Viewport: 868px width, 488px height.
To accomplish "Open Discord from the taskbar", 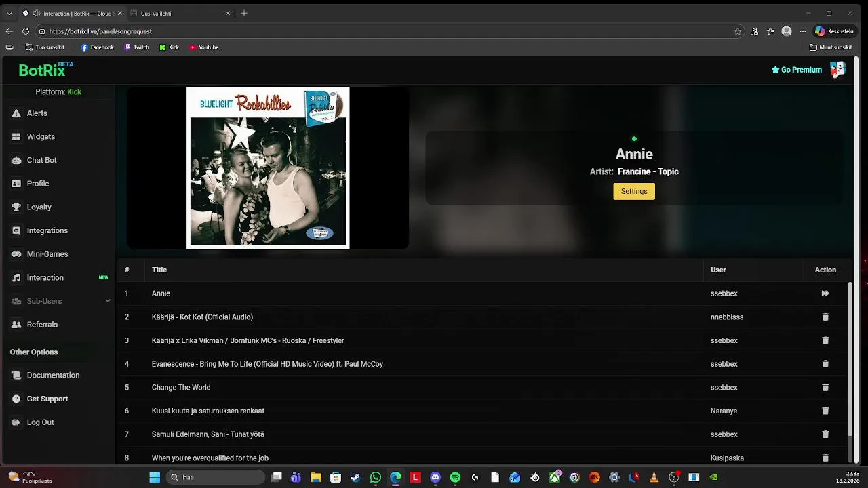I will pyautogui.click(x=435, y=477).
